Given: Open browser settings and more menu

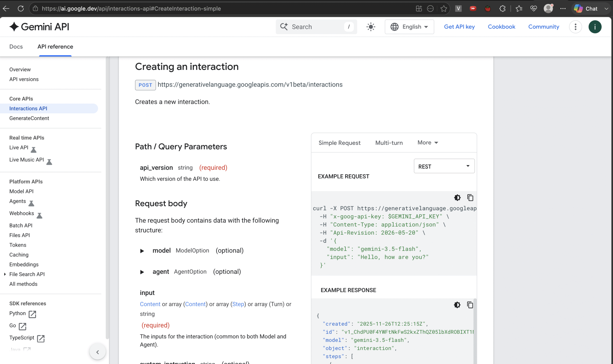Looking at the screenshot, I should 563,9.
